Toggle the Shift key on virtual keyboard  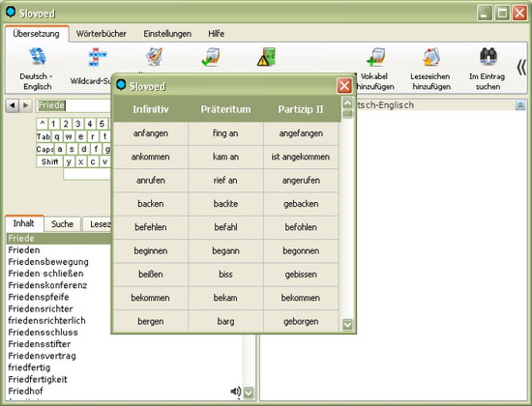[x=50, y=162]
